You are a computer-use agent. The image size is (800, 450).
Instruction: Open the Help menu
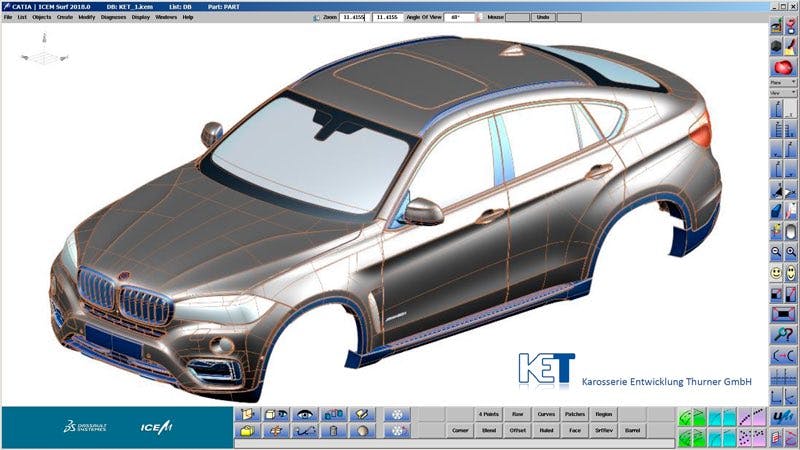[x=188, y=17]
